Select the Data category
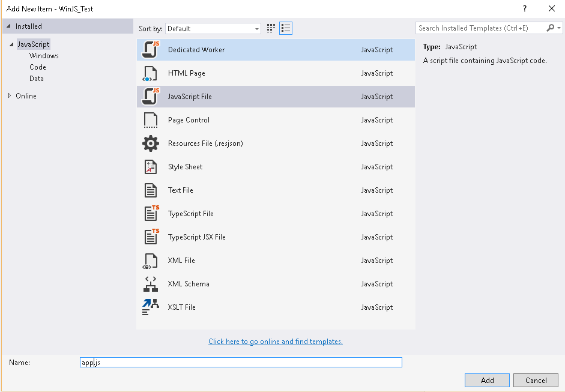 tap(37, 79)
